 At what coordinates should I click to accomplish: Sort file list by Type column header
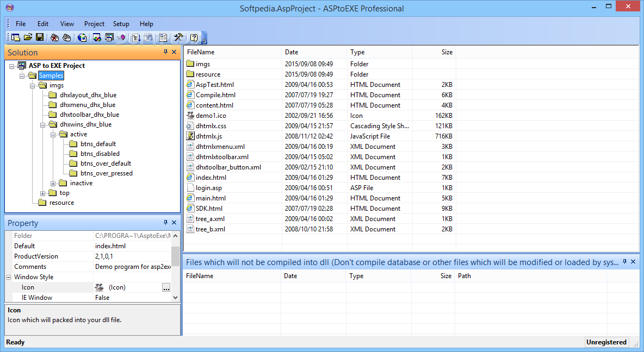point(380,52)
